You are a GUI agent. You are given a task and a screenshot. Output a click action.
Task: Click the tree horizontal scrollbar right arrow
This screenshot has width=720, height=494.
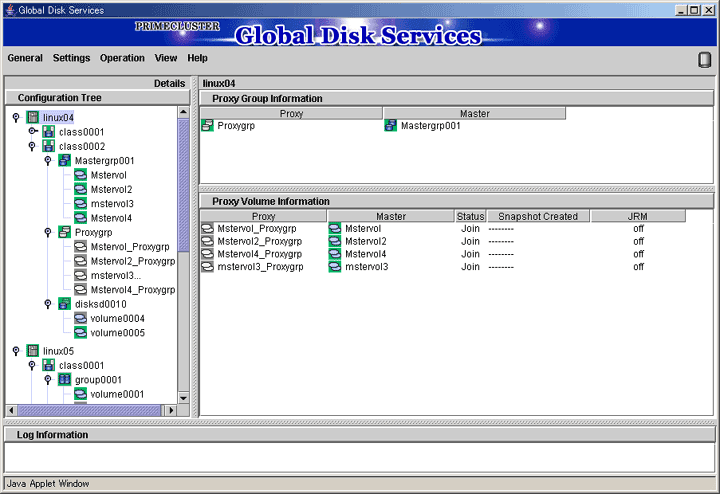point(171,410)
